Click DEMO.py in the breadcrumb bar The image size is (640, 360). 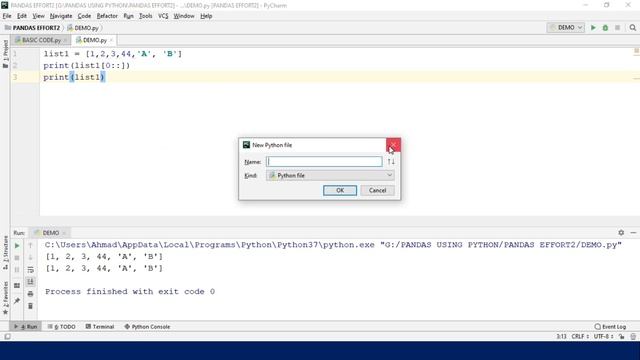tap(83, 28)
